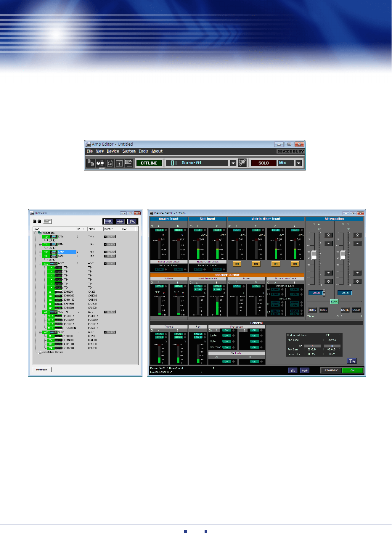Collapse the first ACD1 tree node
392x554 pixels.
pos(40,264)
